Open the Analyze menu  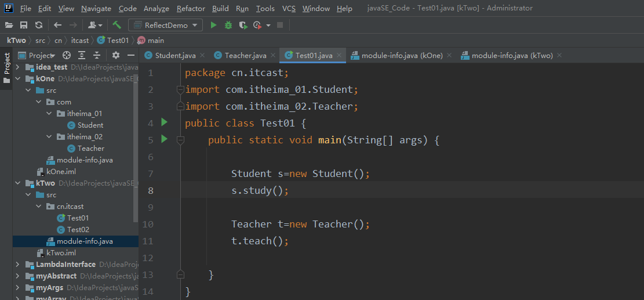157,8
